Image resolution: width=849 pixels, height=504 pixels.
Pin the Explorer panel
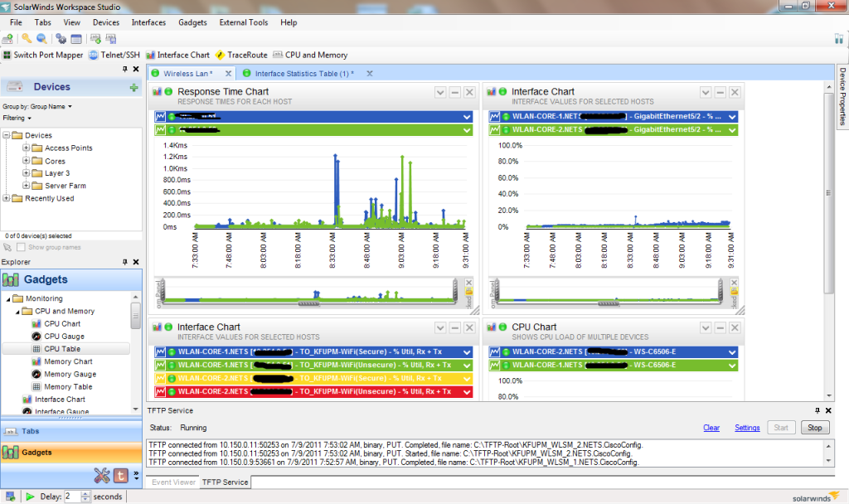[125, 262]
